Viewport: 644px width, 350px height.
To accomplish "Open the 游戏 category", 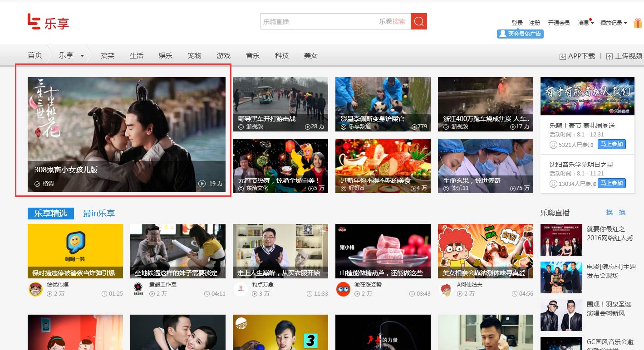I will point(224,55).
